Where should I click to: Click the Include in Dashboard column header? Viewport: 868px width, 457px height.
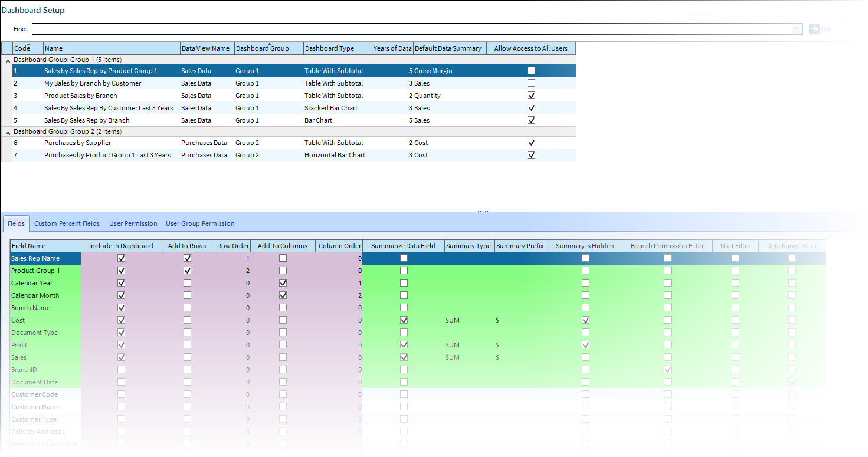click(121, 246)
